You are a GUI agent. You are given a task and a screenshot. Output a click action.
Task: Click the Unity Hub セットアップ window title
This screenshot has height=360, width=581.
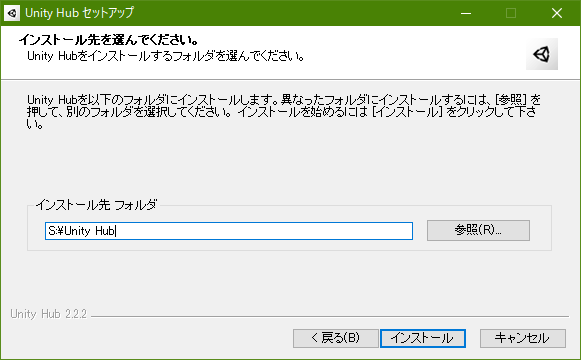click(79, 13)
